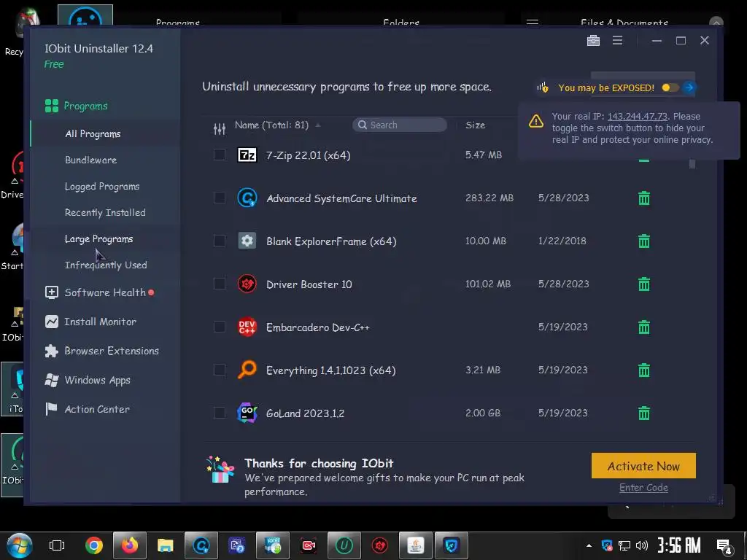Click the Everything search program icon
Viewport: 747px width, 560px height.
pyautogui.click(x=247, y=370)
